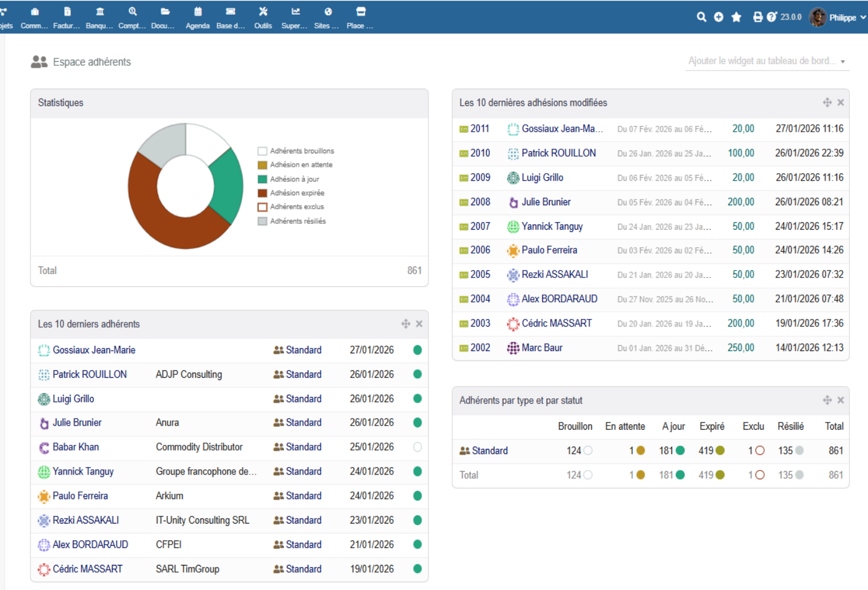
Task: Toggle Adhérents résiliés legend box
Action: point(262,221)
